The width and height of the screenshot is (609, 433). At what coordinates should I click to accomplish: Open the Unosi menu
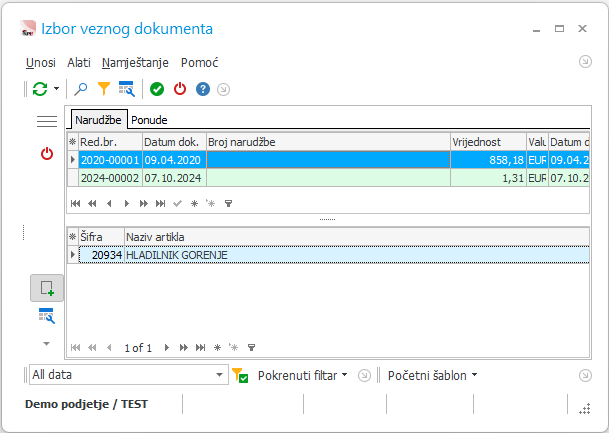click(41, 63)
